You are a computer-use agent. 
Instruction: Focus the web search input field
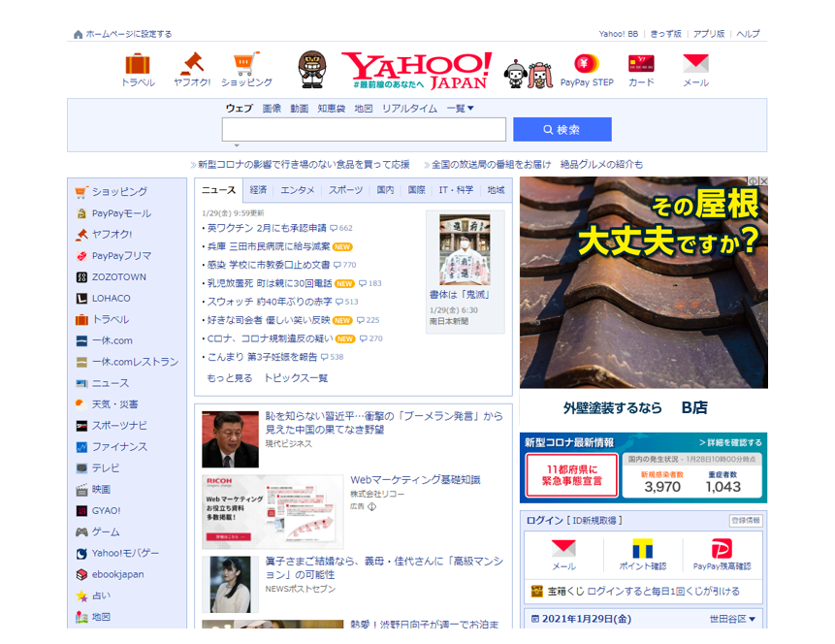coord(364,129)
